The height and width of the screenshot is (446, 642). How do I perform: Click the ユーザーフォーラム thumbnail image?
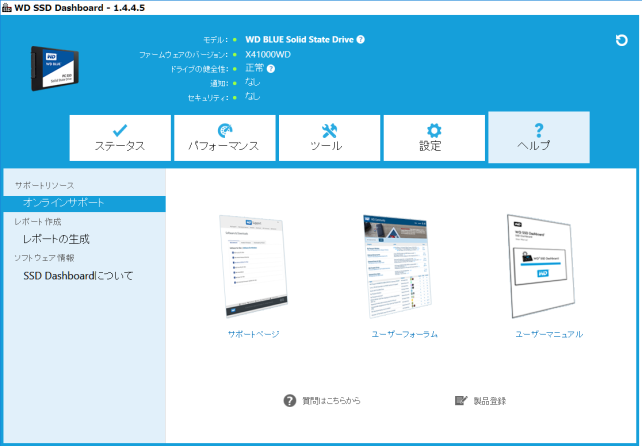click(397, 267)
